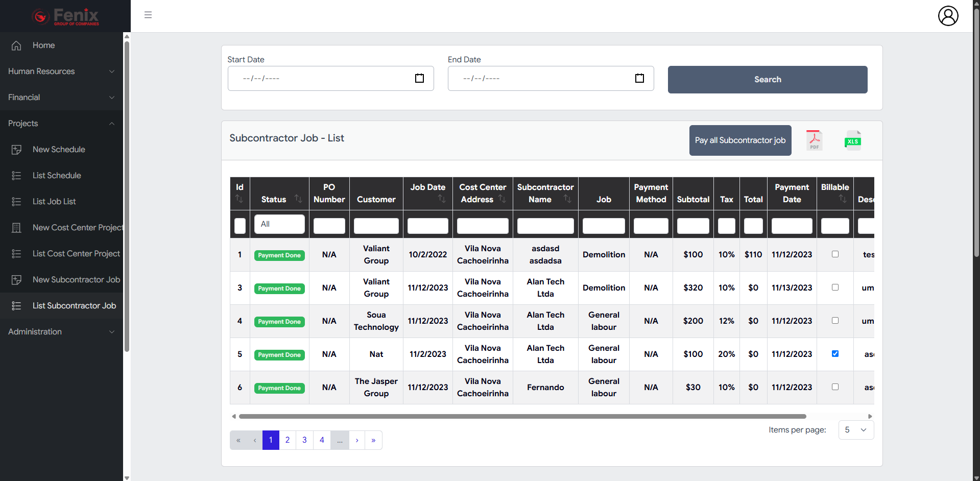Go to page 3
The height and width of the screenshot is (481, 980).
click(x=304, y=440)
